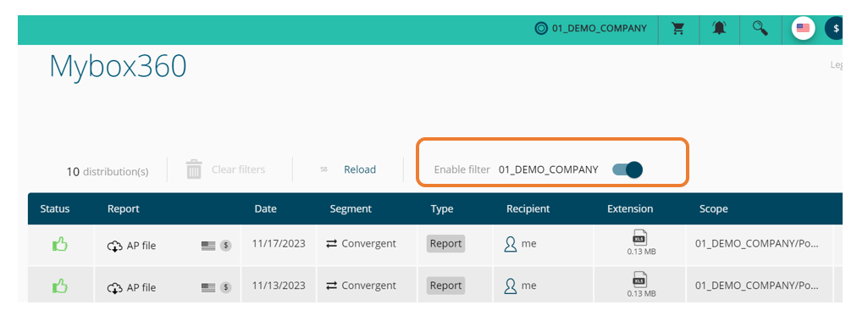Click flag icon in 11/17/2023 row
Screen dimensions: 868x316
point(208,246)
